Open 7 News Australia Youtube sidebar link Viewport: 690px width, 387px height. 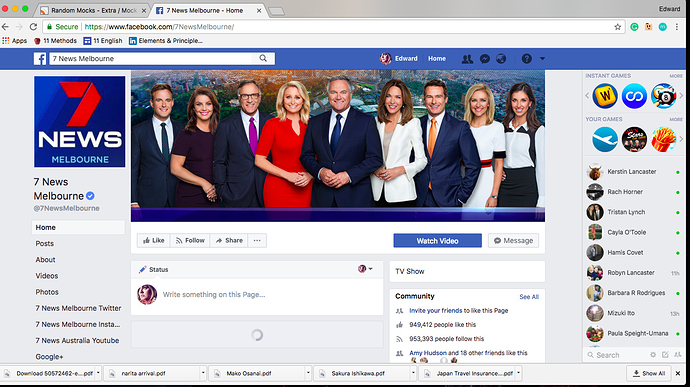click(77, 340)
